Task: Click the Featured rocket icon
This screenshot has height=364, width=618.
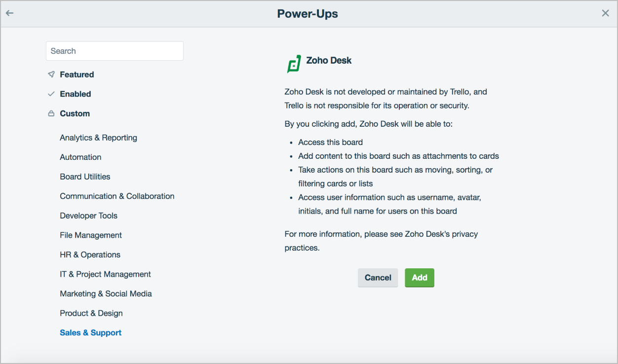Action: pyautogui.click(x=51, y=74)
